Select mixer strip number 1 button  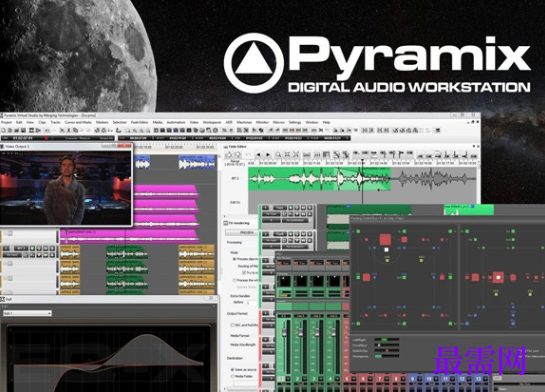click(x=282, y=379)
